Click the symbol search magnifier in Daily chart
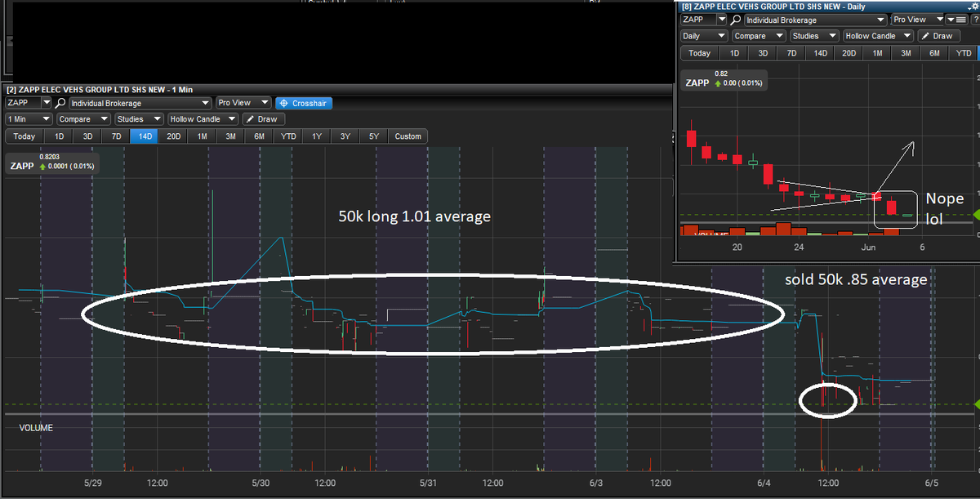This screenshot has height=499, width=980. coord(735,20)
